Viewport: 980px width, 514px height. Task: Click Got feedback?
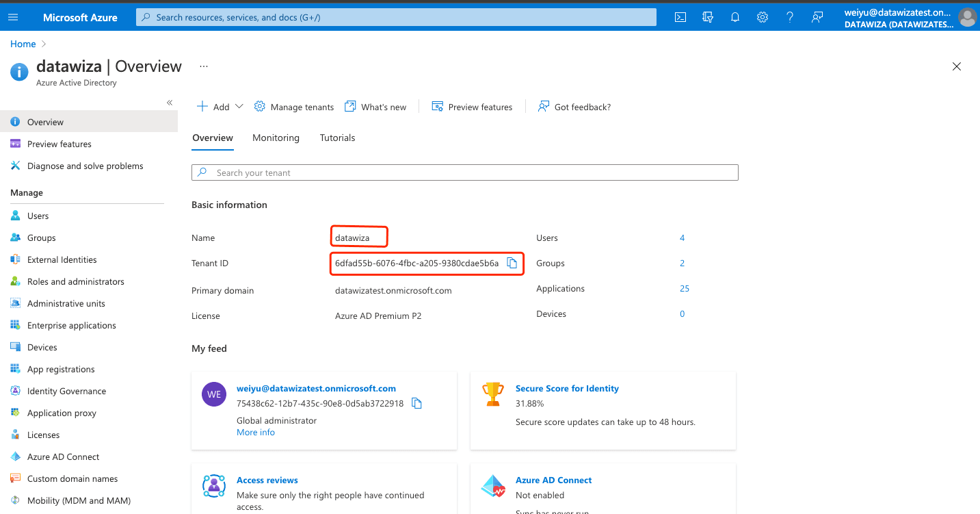click(574, 107)
